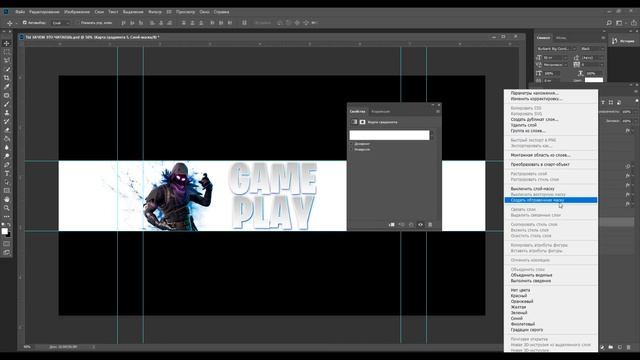Click the Share icon at top right
This screenshot has width=640, height=360.
[x=633, y=23]
